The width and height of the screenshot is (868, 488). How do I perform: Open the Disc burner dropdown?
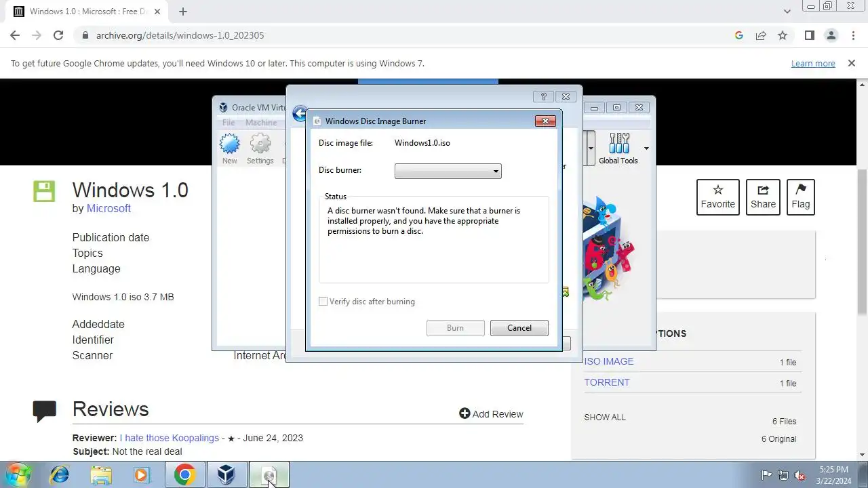(x=448, y=171)
